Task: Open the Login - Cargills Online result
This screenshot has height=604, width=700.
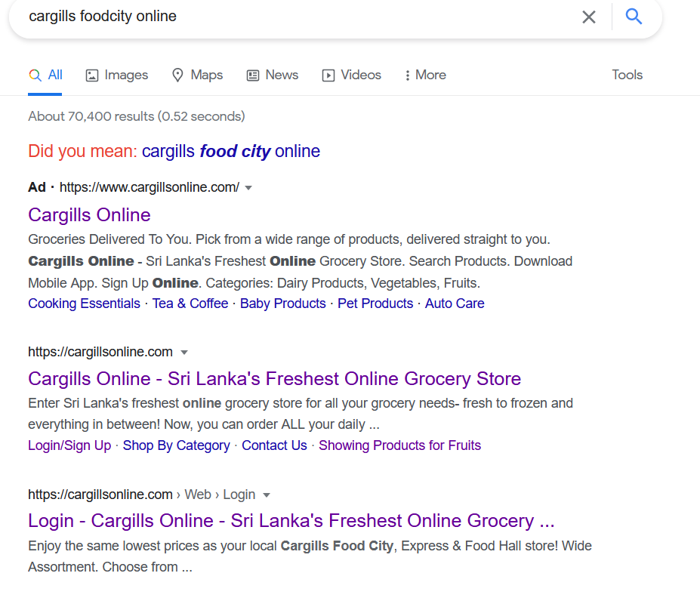Action: click(291, 521)
